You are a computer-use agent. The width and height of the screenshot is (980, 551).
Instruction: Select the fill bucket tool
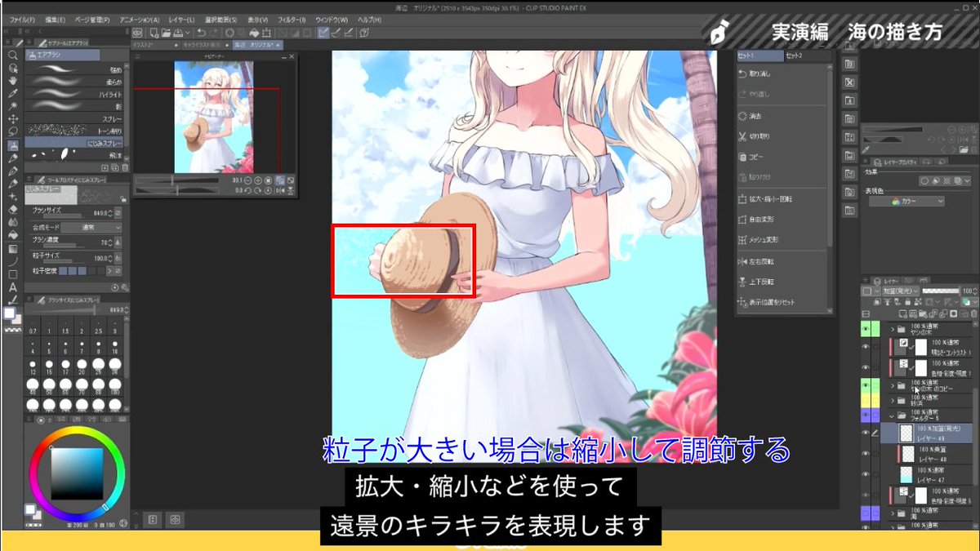coord(13,235)
